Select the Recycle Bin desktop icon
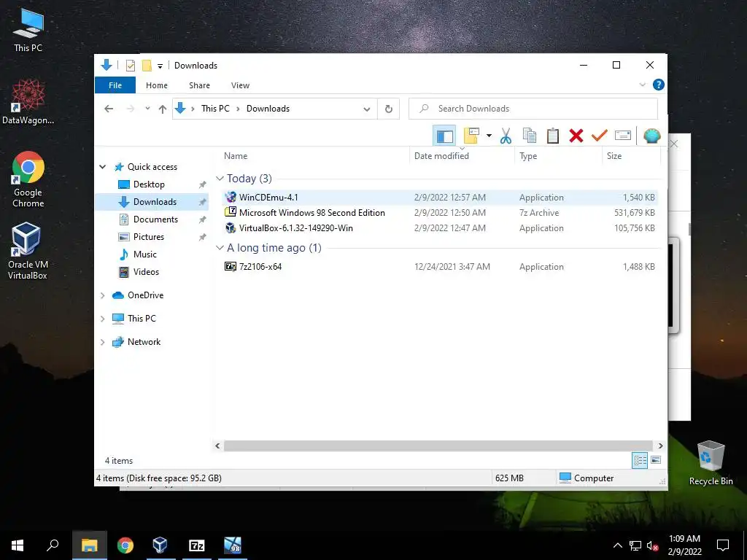This screenshot has width=747, height=560. coord(711,463)
